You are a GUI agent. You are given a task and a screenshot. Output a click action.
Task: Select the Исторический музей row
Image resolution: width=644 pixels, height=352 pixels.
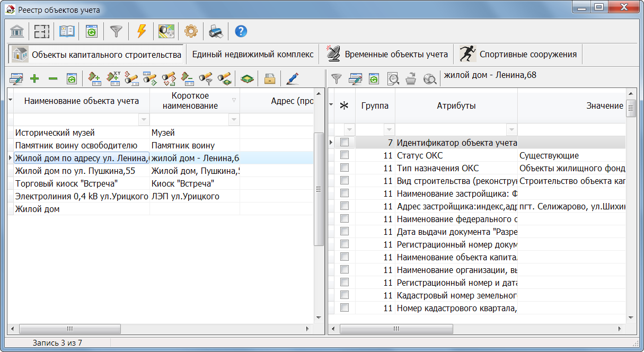pos(55,133)
